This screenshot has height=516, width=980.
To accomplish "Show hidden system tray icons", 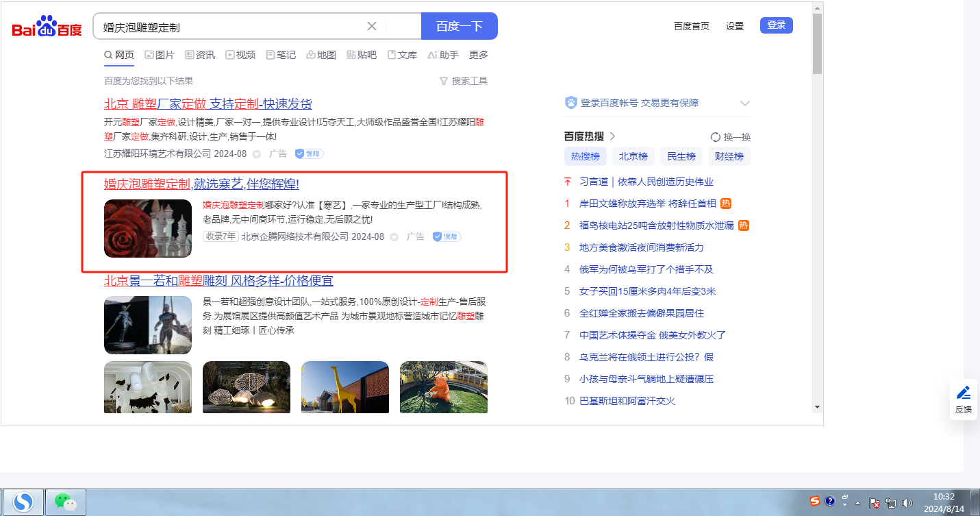I will tap(857, 502).
